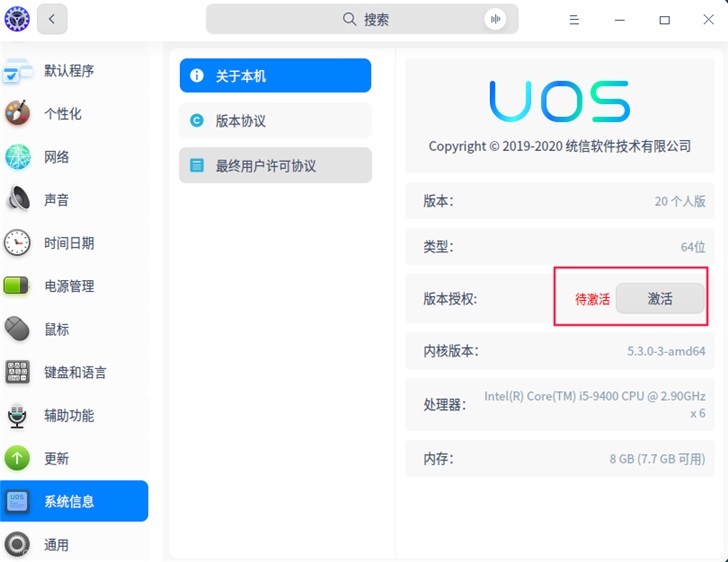Click the 声音 speaker icon
The image size is (728, 562).
click(19, 199)
